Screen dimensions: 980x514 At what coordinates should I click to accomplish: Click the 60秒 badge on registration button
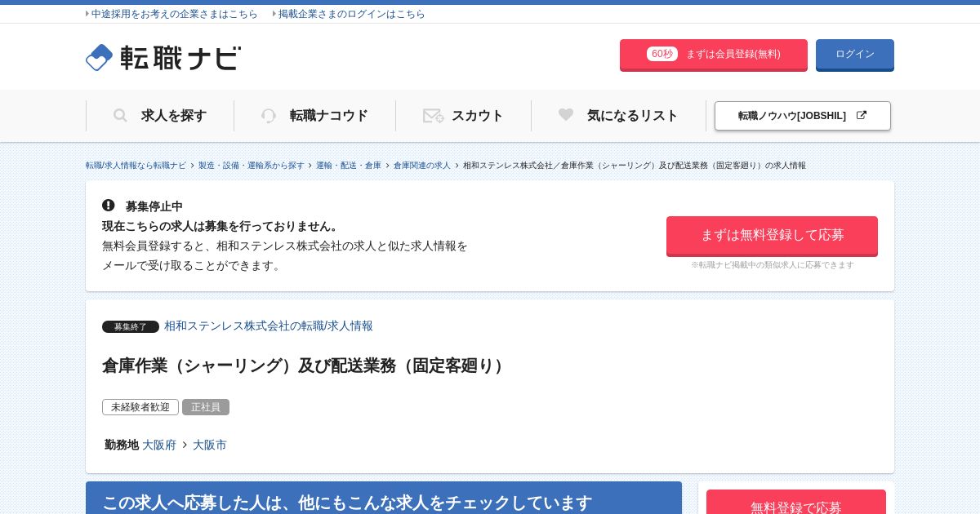click(662, 54)
